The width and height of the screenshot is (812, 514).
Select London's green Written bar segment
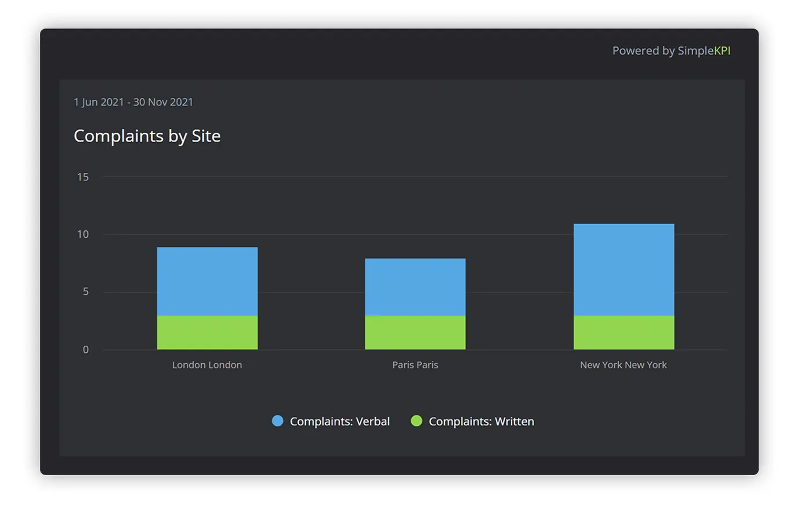[207, 332]
